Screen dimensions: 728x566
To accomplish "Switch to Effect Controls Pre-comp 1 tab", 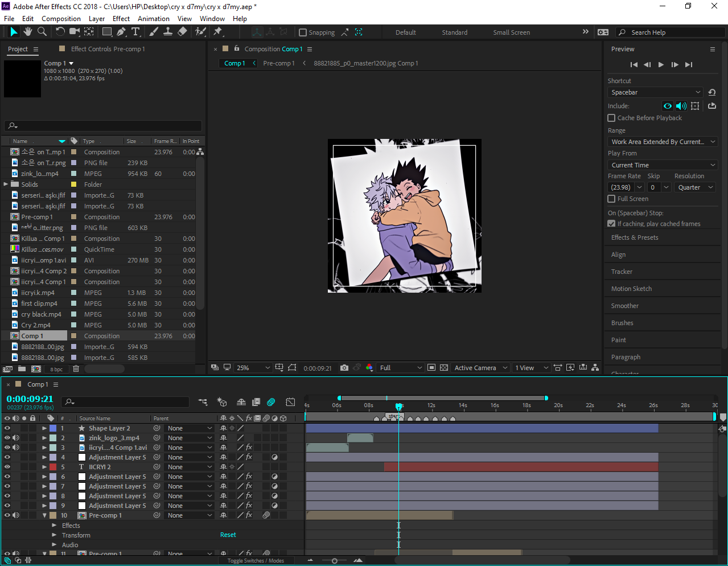I will pos(108,49).
